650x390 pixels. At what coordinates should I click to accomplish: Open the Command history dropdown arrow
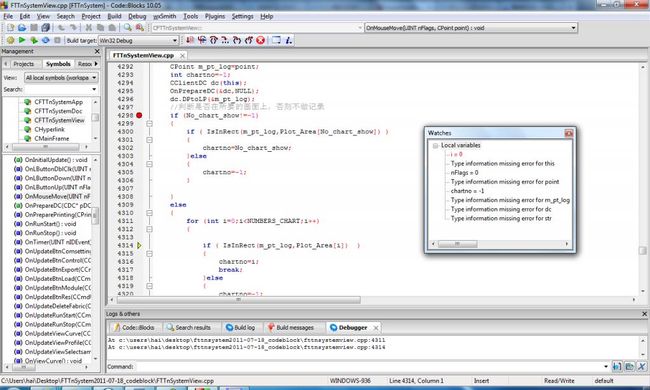point(606,366)
